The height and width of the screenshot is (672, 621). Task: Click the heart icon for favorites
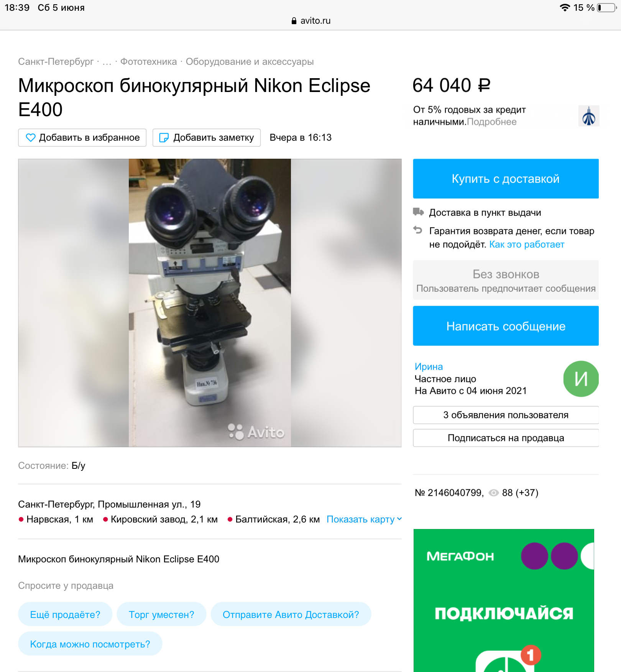30,138
